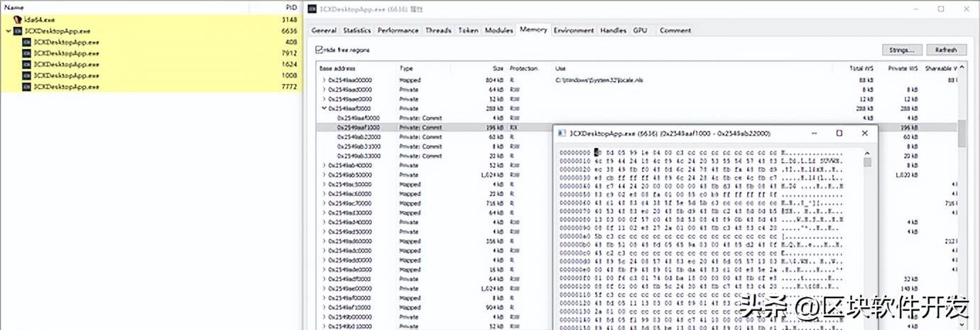
Task: Sort by the Protection column header
Action: click(524, 68)
